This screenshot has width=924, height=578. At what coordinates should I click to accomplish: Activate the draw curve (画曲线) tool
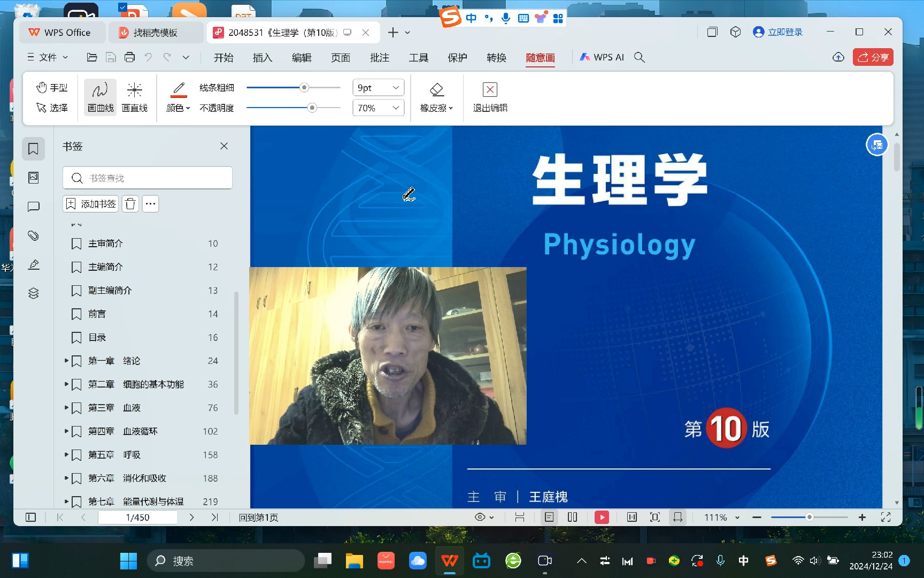(101, 97)
